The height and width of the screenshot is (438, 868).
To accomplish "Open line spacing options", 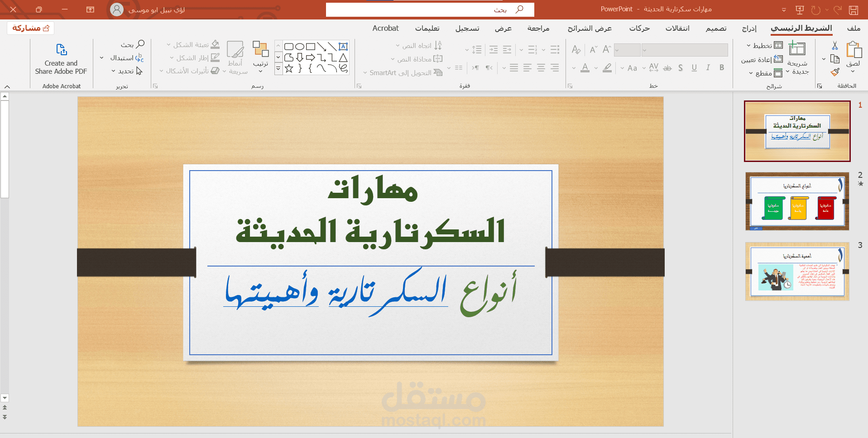I will 476,49.
